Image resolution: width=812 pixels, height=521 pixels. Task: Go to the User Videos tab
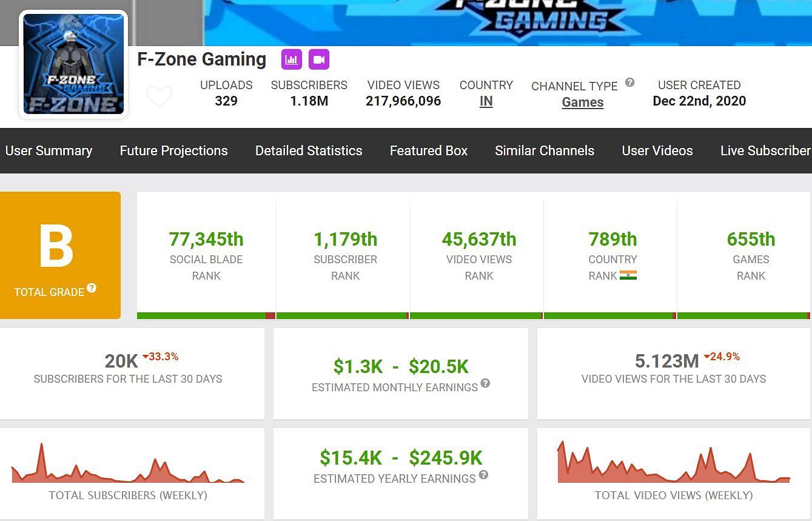(657, 150)
